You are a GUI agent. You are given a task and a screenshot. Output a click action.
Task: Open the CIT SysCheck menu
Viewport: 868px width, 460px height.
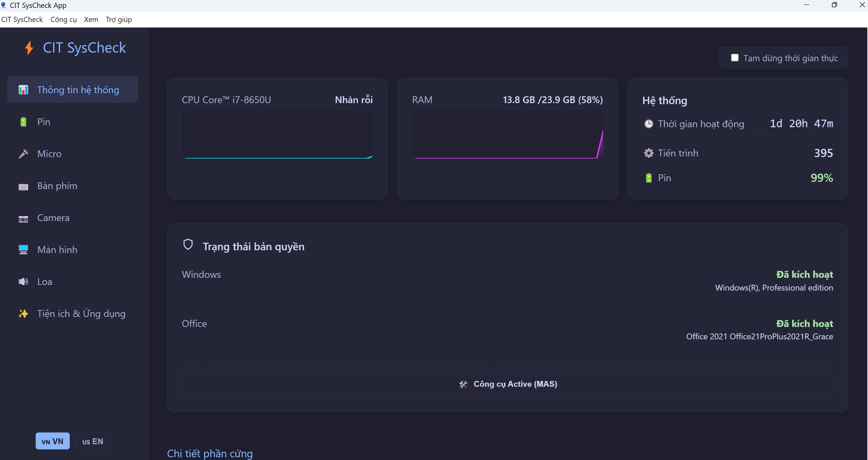pyautogui.click(x=22, y=20)
